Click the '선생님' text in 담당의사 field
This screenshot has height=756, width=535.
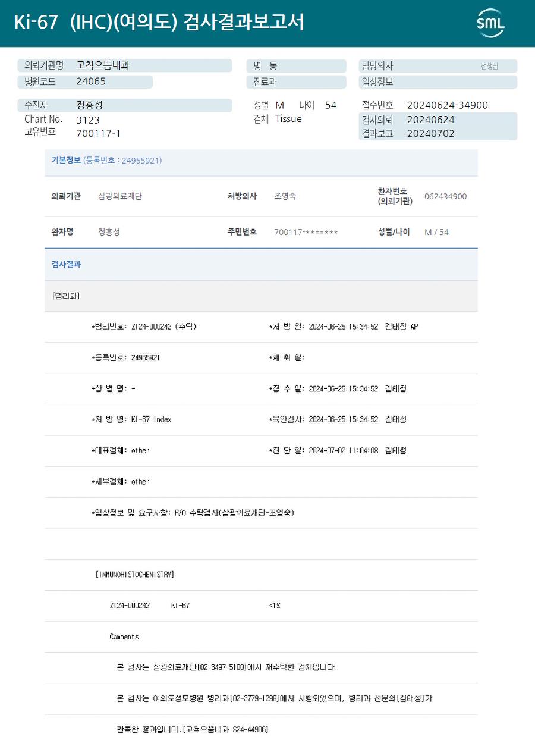(x=489, y=66)
